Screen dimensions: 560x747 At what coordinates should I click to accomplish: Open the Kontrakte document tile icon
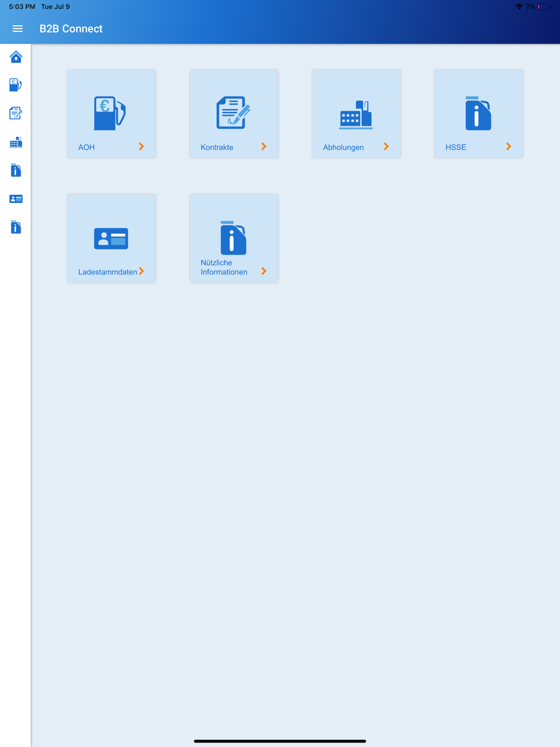click(233, 113)
